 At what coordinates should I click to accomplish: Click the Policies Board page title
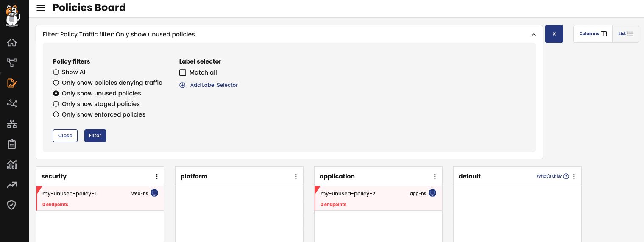coord(89,8)
